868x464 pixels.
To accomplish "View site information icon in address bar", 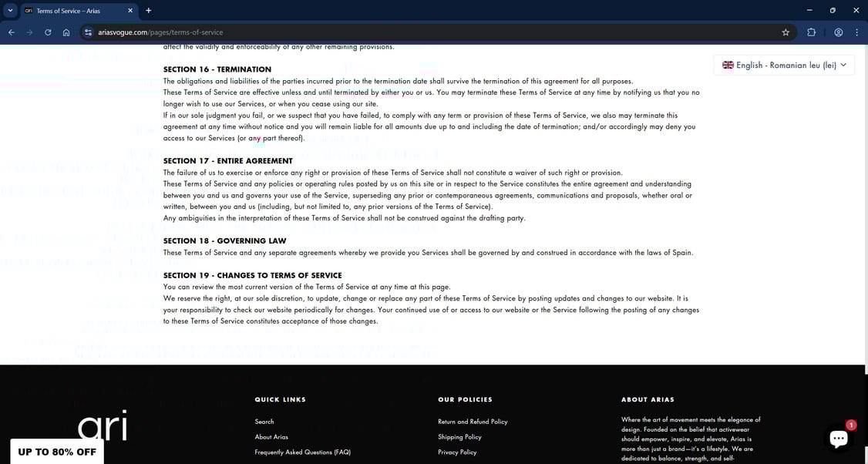I will click(88, 32).
